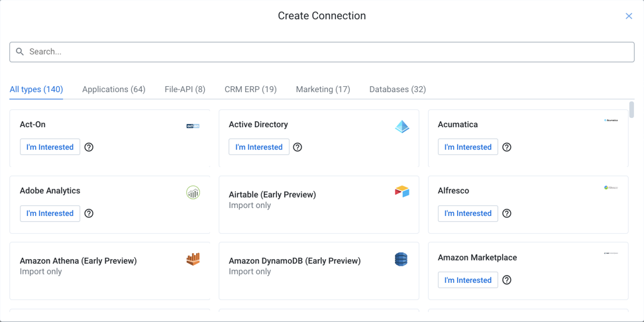Click Import only under Amazon DynamoDB
Screen dimensions: 644x322
click(x=250, y=272)
